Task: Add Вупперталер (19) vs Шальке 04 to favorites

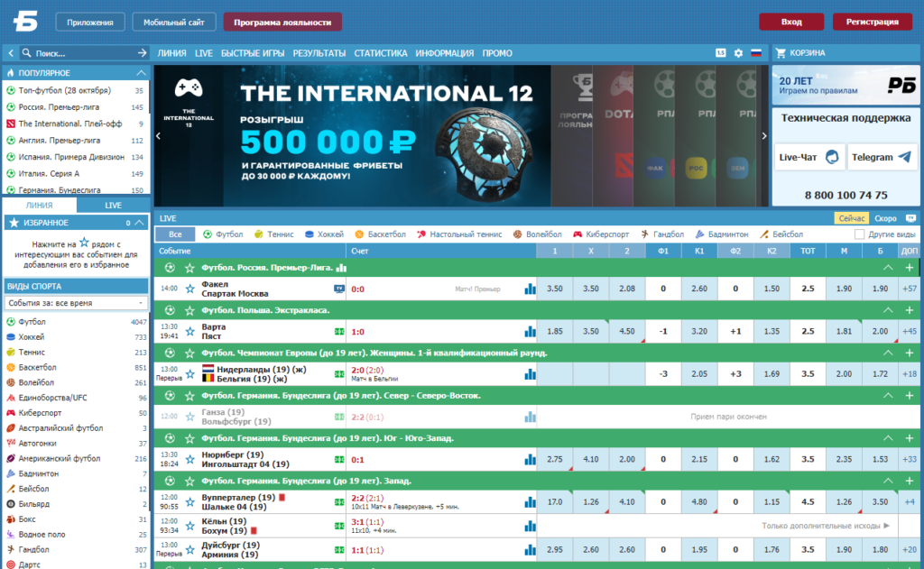Action: (x=189, y=502)
